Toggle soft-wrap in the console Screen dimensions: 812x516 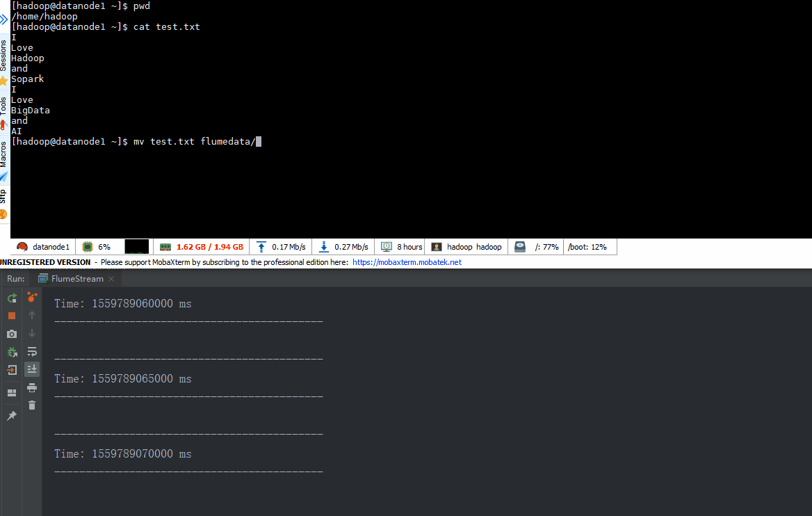pyautogui.click(x=32, y=351)
